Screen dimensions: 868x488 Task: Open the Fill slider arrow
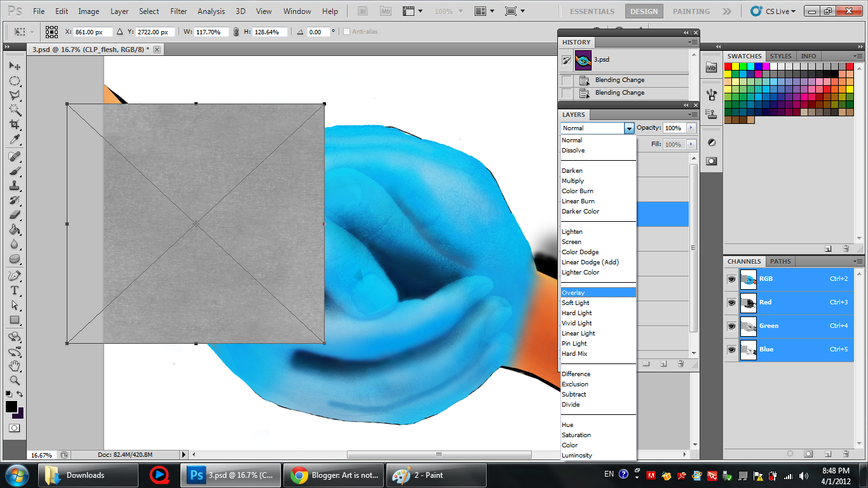coord(691,145)
